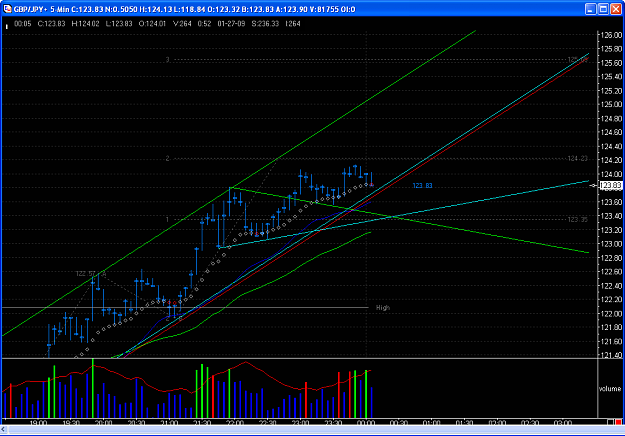625x436 pixels.
Task: Click the C:123.83 close value in data line
Action: (51, 24)
